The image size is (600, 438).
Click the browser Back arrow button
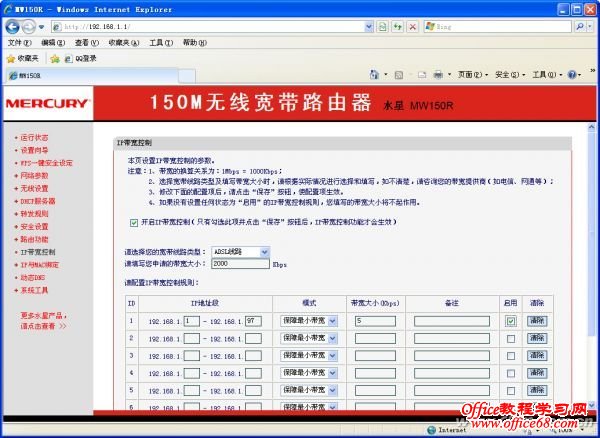coord(13,27)
